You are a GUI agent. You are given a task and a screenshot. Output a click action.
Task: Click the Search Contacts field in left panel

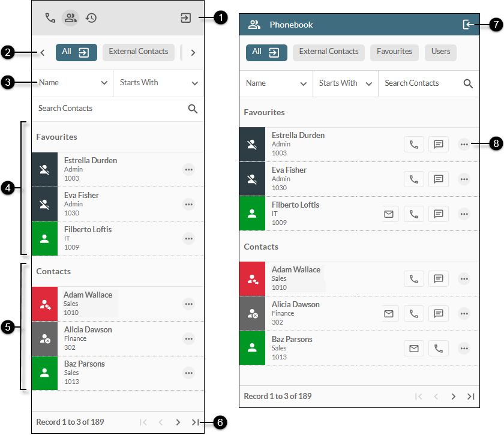[x=108, y=109]
